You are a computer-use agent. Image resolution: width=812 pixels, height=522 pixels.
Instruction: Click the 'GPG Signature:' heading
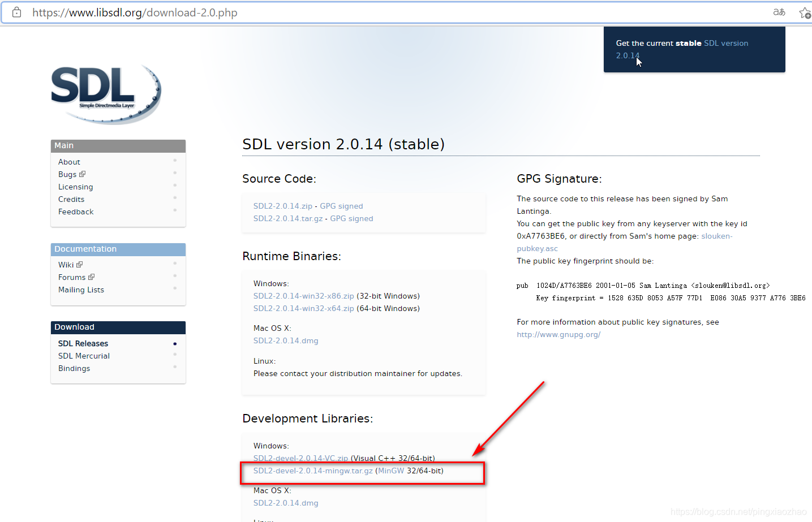pos(559,179)
